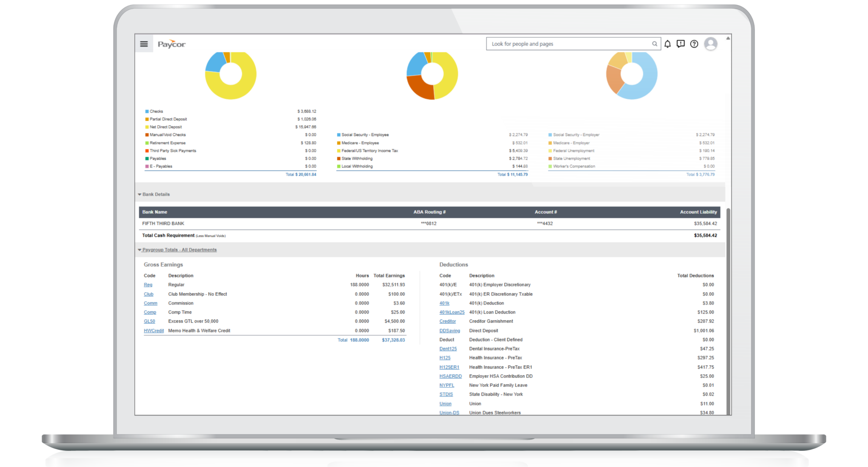Open the HWCredit earnings code
This screenshot has width=868, height=467.
click(153, 330)
